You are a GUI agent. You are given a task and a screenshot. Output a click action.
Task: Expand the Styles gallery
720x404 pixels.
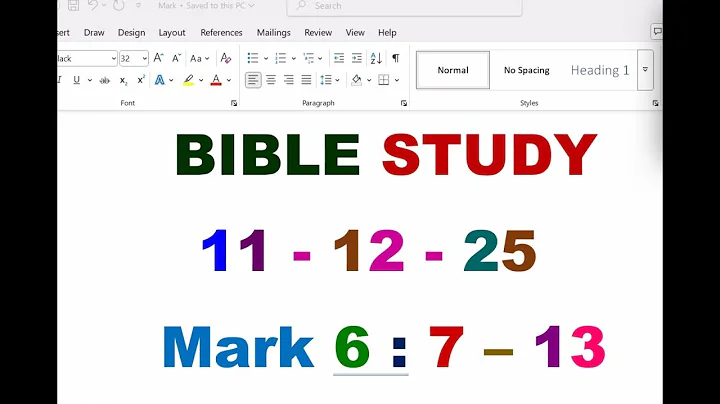coord(645,70)
